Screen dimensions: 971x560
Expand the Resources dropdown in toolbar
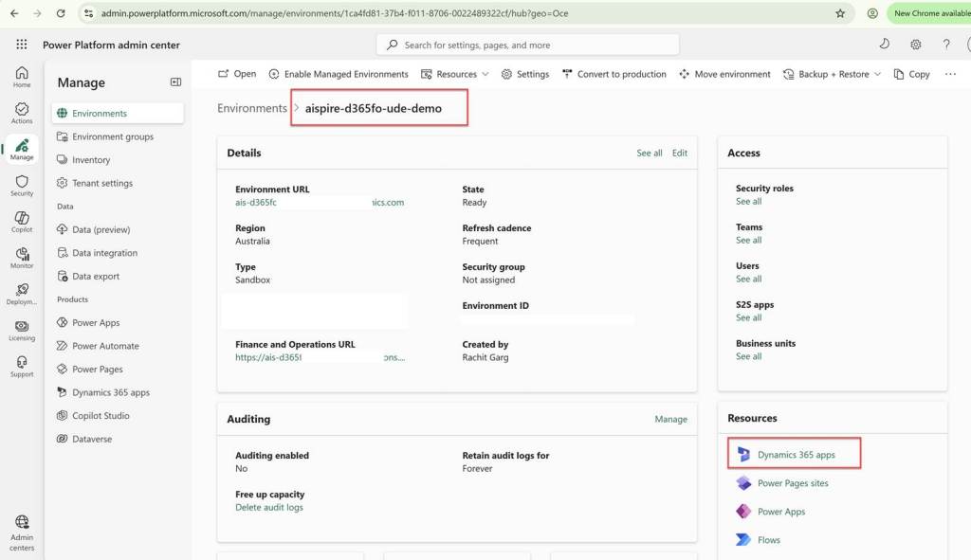(455, 74)
